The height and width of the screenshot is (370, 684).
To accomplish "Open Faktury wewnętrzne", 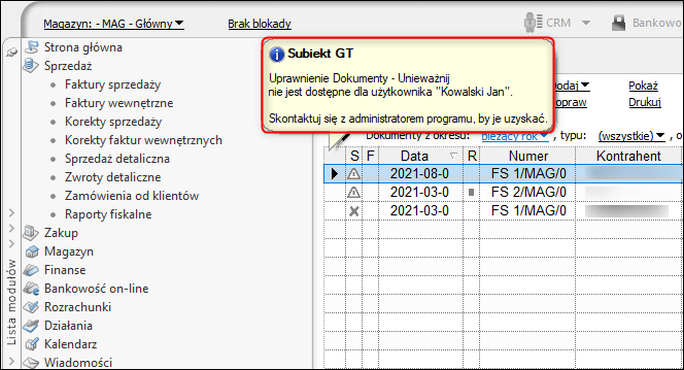I will click(119, 103).
